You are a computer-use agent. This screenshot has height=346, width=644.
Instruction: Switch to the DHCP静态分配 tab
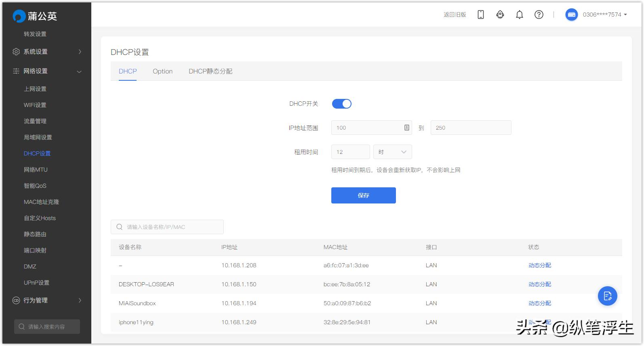click(210, 71)
